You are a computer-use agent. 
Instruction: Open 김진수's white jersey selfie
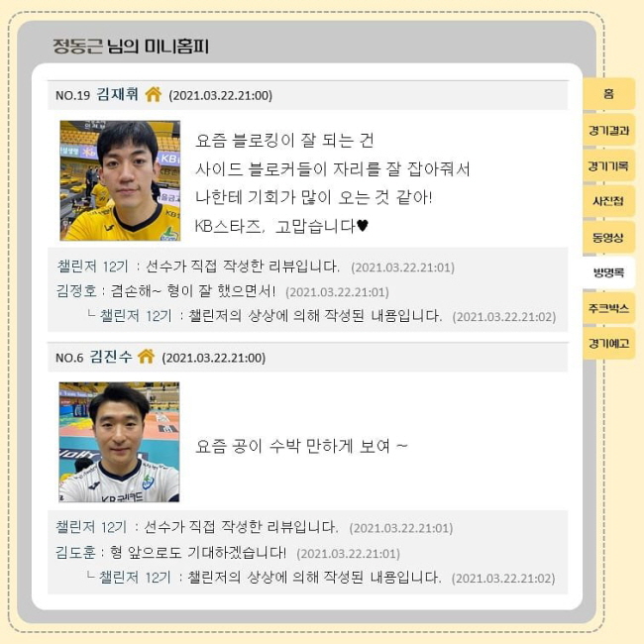119,442
